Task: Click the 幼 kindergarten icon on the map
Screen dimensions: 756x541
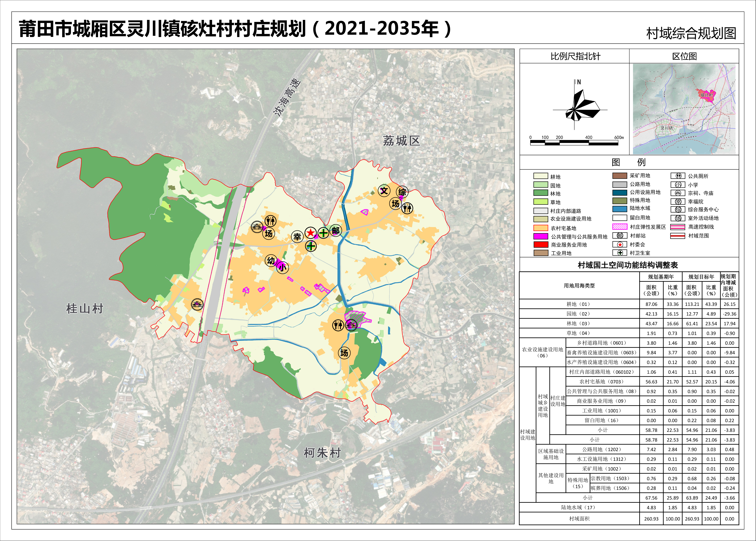Action: [x=271, y=260]
